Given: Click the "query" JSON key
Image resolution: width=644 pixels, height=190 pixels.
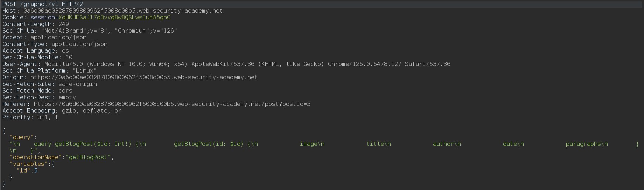Looking at the screenshot, I should [22, 137].
